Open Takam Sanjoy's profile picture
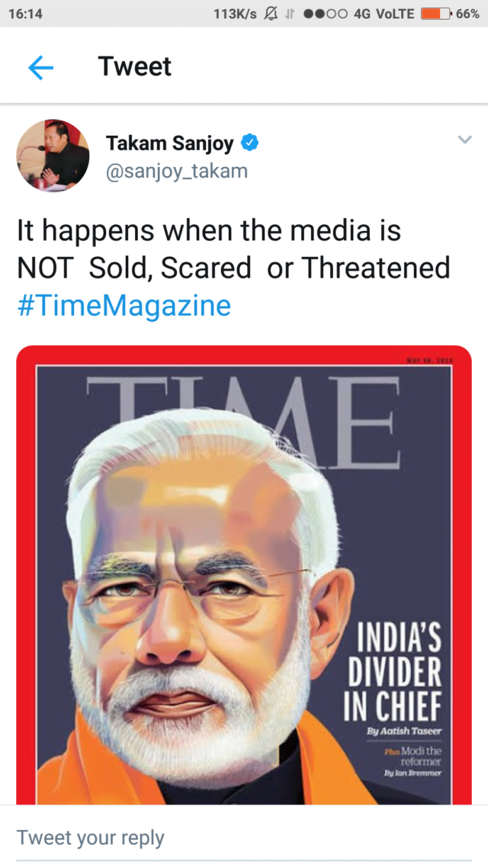This screenshot has height=868, width=488. point(53,155)
